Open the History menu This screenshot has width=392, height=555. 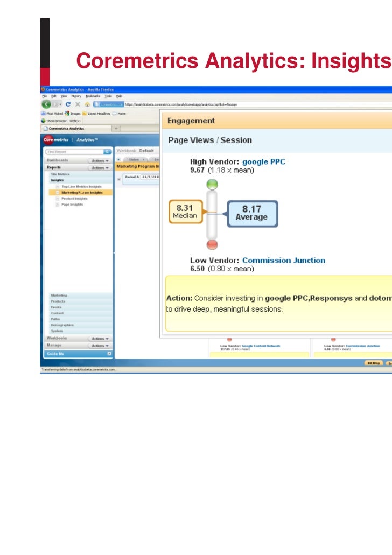(x=76, y=96)
